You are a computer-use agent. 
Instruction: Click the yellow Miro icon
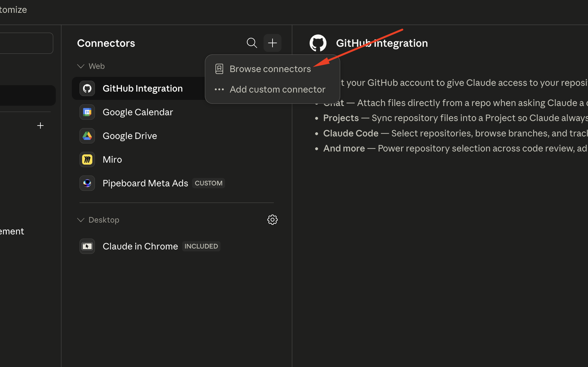pyautogui.click(x=87, y=159)
